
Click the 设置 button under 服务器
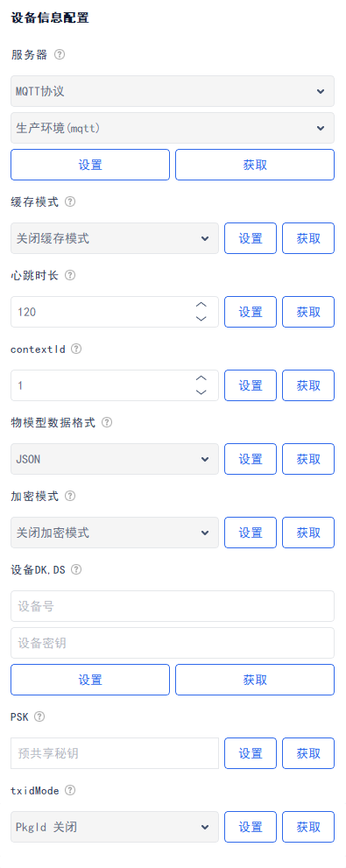click(90, 165)
